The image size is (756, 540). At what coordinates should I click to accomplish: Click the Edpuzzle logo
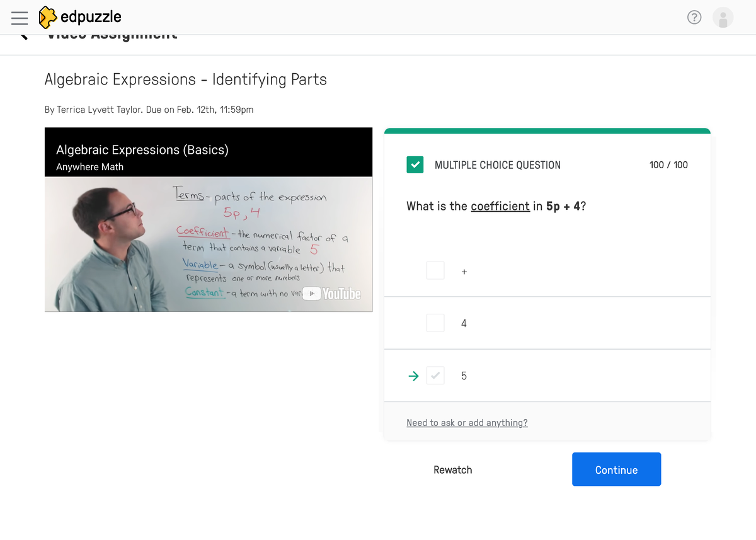[x=80, y=17]
